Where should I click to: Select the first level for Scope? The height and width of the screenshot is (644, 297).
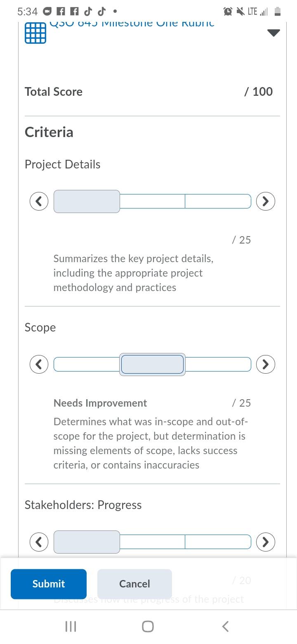click(x=87, y=365)
